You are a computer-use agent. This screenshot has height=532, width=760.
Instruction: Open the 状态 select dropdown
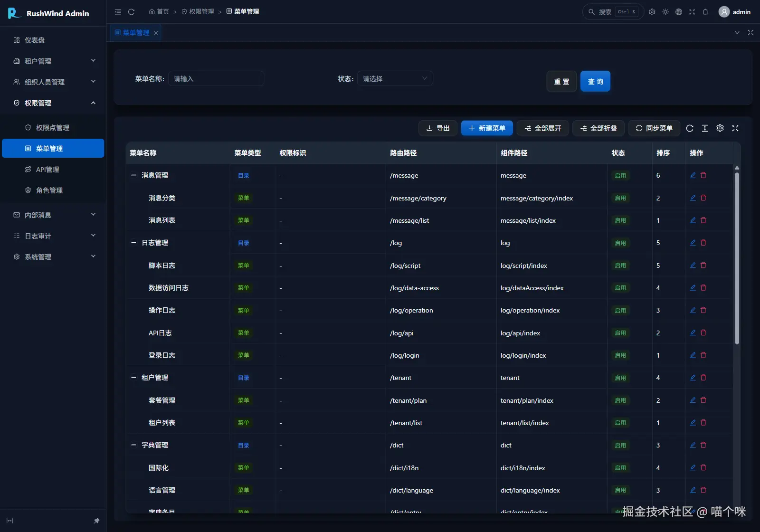coord(395,78)
